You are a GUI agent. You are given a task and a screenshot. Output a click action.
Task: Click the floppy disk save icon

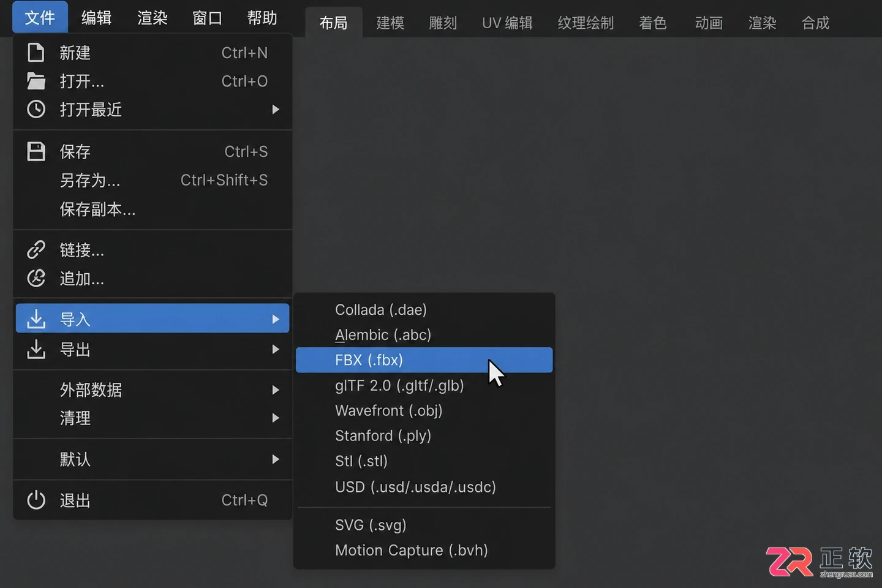pos(36,151)
